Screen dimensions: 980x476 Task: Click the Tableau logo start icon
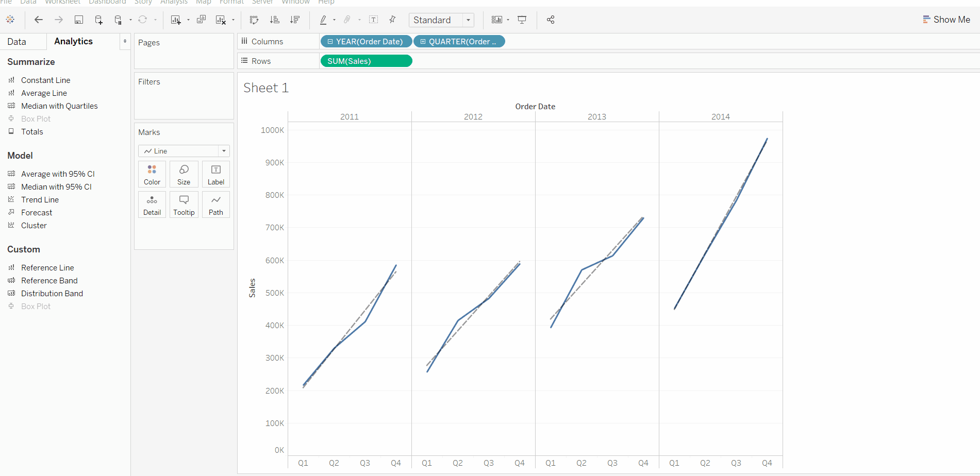click(x=10, y=20)
